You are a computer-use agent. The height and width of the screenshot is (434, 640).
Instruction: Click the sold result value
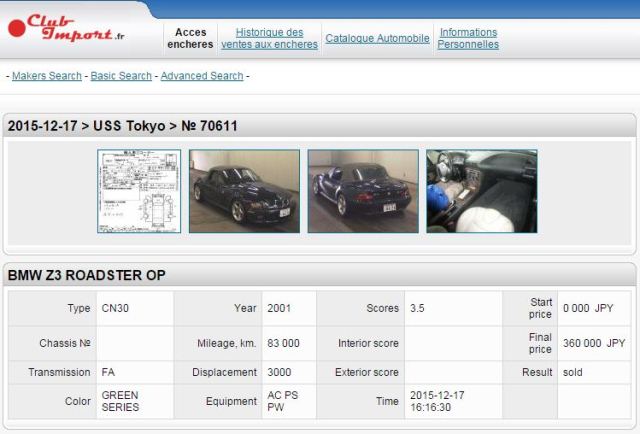click(573, 372)
